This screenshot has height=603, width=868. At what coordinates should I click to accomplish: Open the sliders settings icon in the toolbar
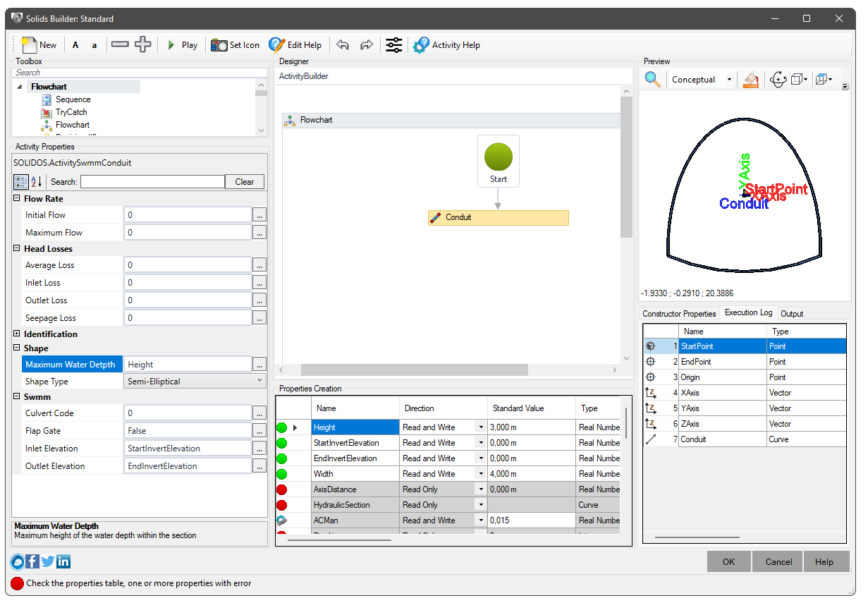[x=394, y=45]
